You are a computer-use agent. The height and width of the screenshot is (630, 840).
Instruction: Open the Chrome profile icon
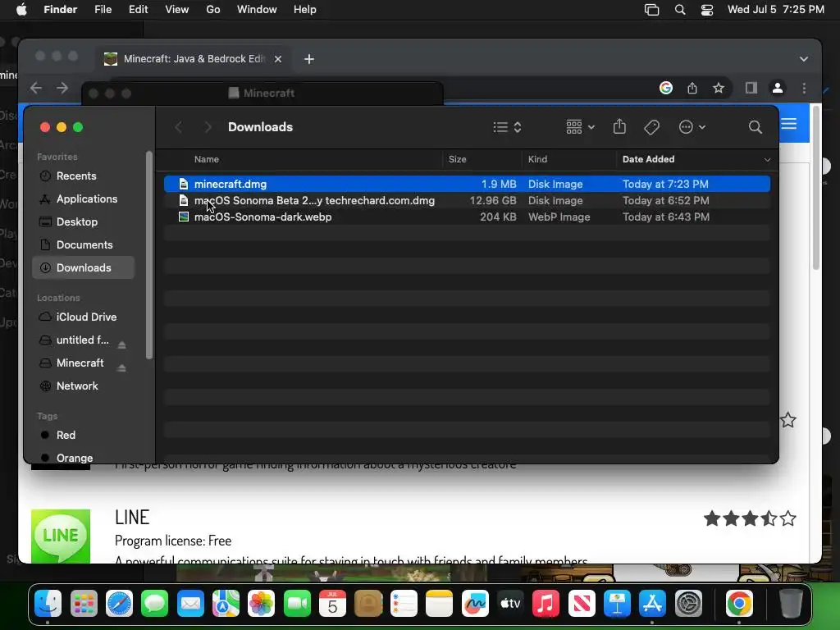(x=778, y=88)
